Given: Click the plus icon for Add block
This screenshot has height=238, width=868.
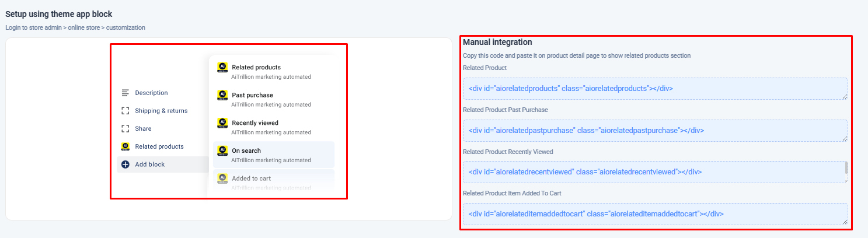Looking at the screenshot, I should pos(125,164).
